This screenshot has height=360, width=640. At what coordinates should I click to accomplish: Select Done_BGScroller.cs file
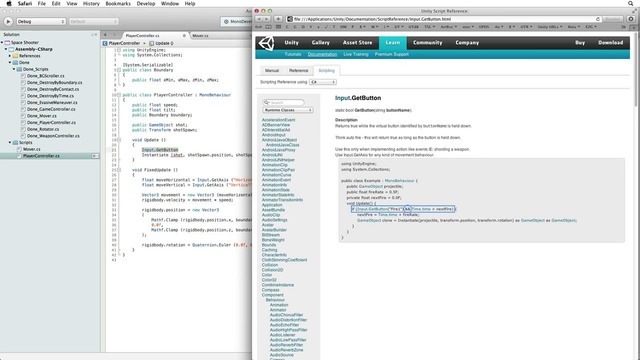[45, 76]
